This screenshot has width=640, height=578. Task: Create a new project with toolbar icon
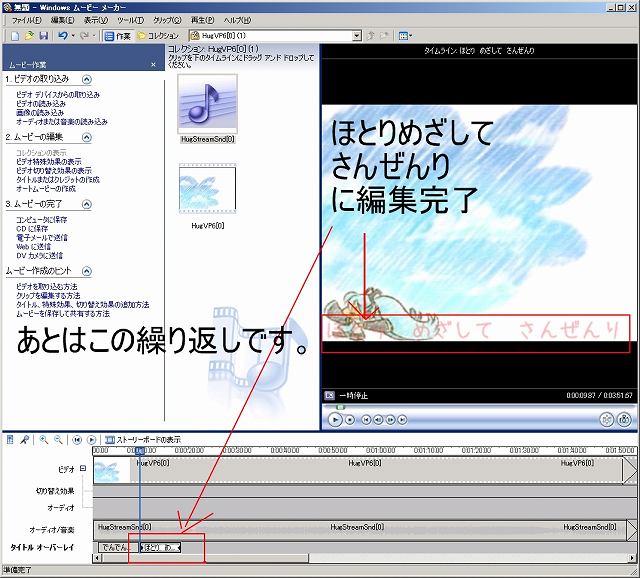[x=15, y=36]
